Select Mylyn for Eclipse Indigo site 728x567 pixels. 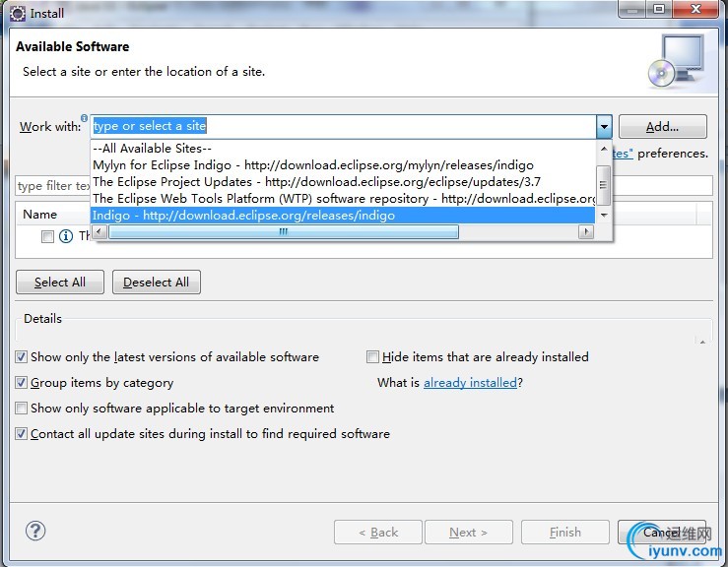coord(343,165)
